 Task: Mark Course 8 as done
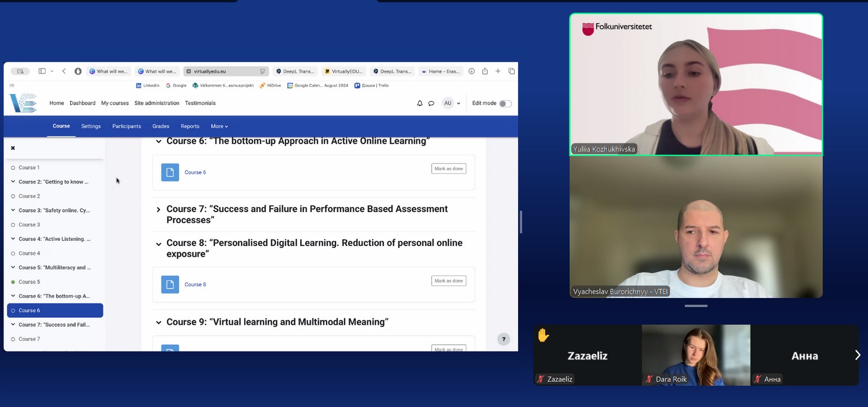449,281
